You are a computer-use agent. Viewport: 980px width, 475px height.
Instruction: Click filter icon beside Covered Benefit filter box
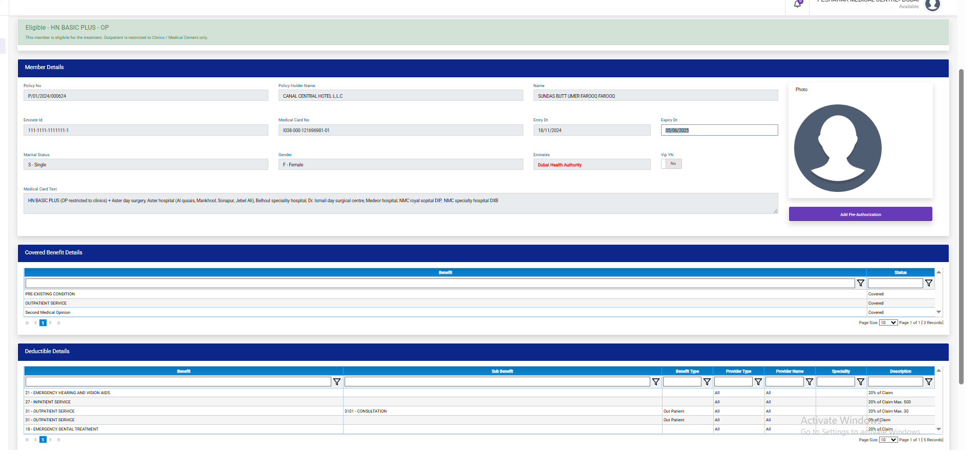(861, 283)
